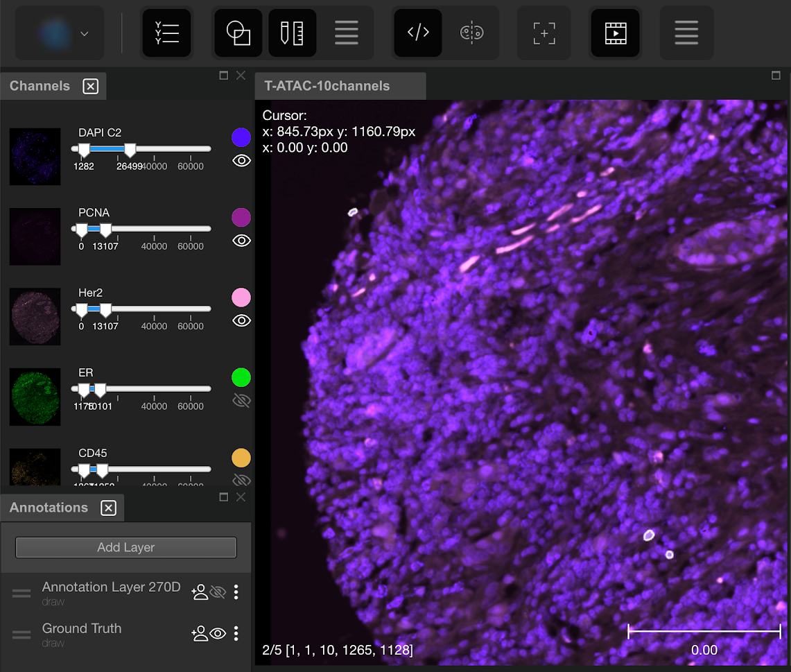Open the pencil and ruler annotation tool

(x=292, y=33)
